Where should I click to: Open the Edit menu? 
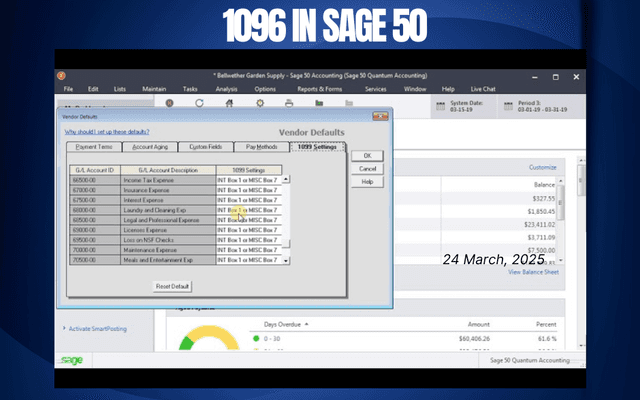(x=93, y=89)
